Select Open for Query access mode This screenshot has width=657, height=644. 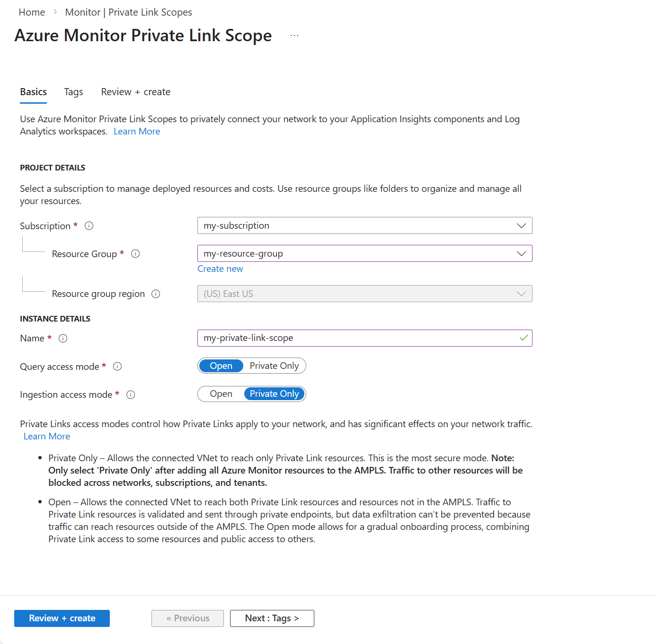point(221,366)
